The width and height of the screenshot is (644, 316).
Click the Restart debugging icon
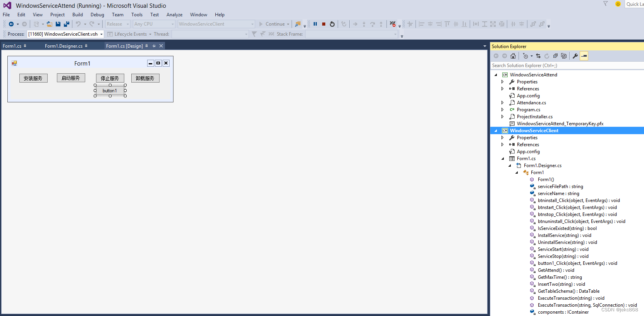(332, 24)
